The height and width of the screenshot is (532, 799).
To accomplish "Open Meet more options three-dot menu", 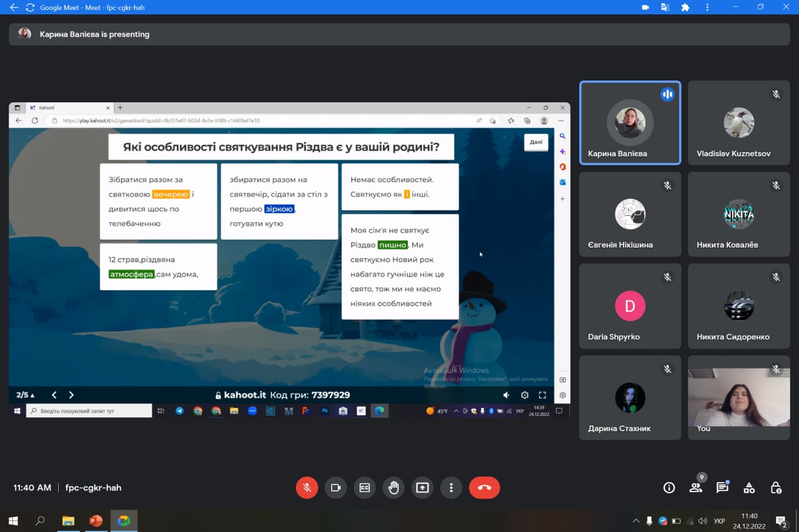I will point(451,488).
